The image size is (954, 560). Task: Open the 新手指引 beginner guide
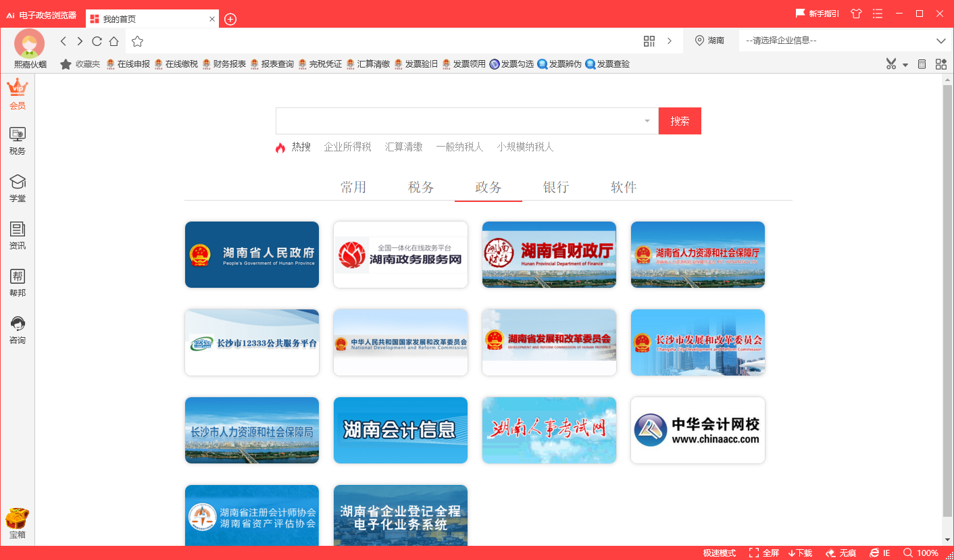[x=818, y=14]
